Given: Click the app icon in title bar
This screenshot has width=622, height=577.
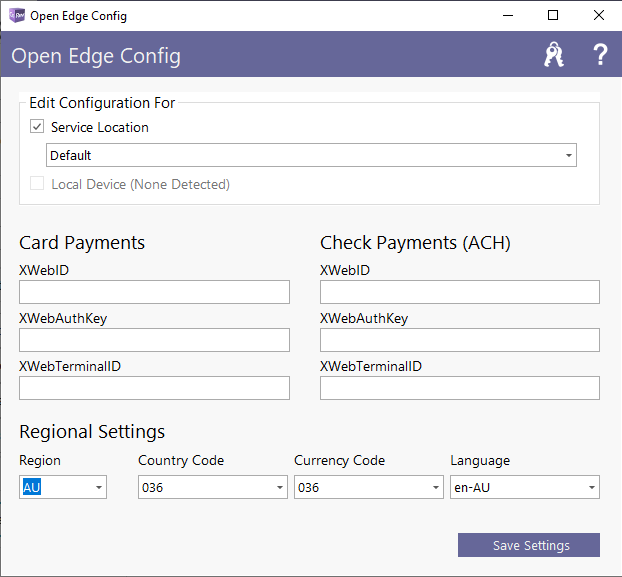Looking at the screenshot, I should tap(17, 15).
